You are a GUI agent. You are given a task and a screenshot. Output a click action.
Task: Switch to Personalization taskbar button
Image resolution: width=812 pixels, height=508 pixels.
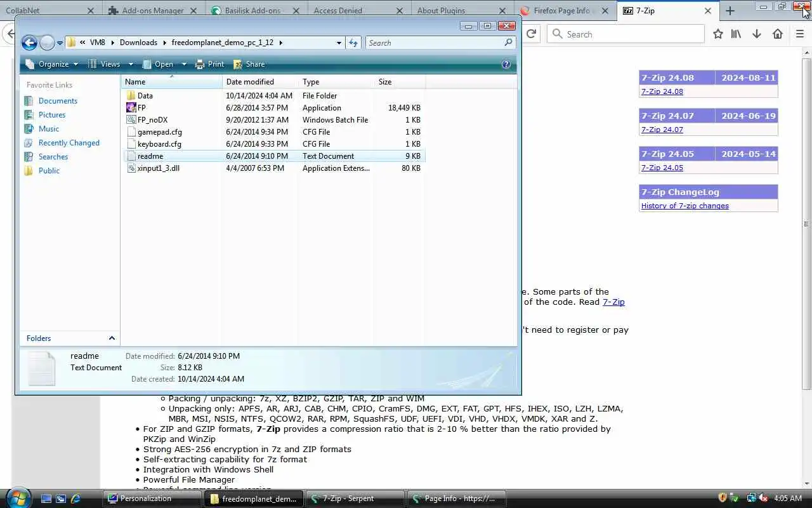pos(152,498)
